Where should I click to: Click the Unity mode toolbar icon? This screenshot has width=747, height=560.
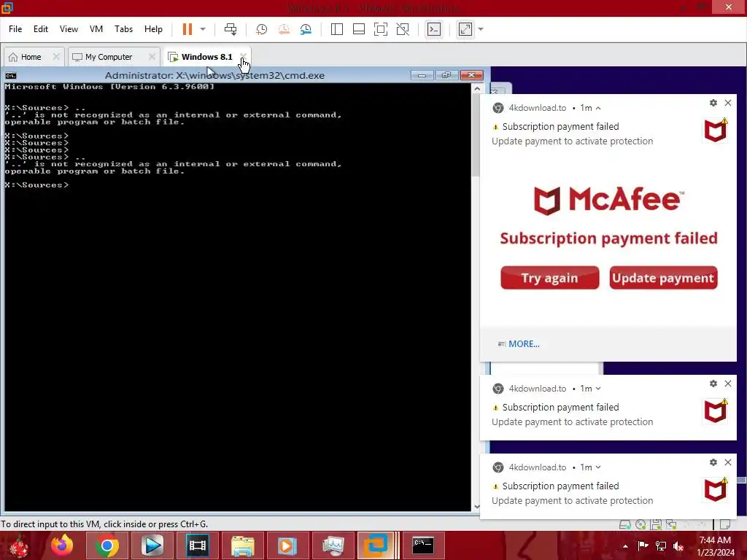click(x=403, y=29)
